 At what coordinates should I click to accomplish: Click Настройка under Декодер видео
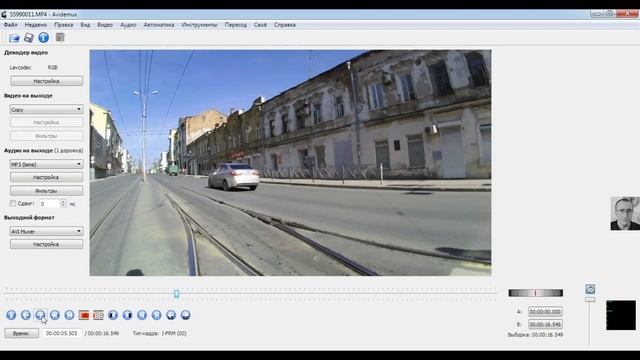tap(47, 81)
